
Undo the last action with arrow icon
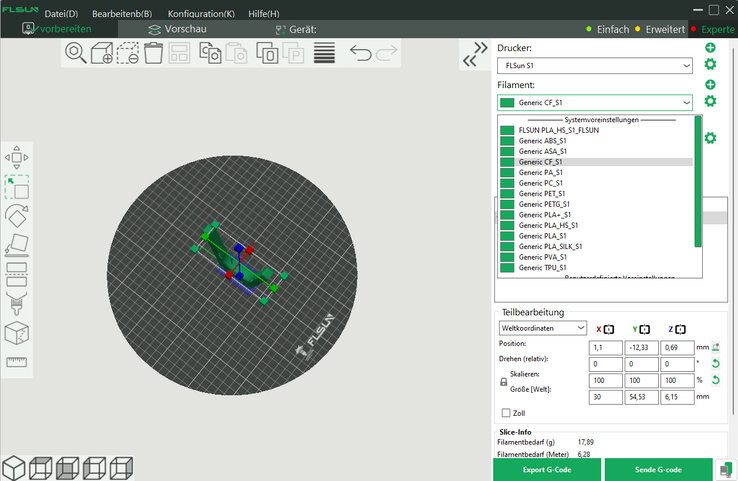(360, 54)
